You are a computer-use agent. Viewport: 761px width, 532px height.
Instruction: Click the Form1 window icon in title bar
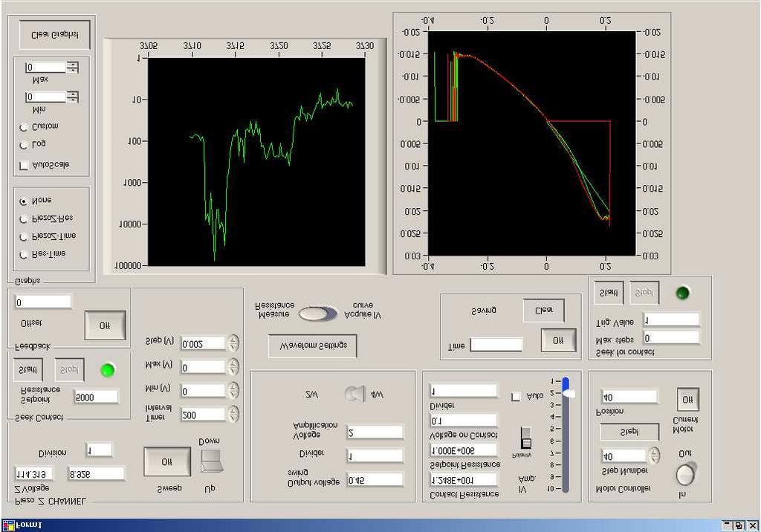pyautogui.click(x=8, y=525)
